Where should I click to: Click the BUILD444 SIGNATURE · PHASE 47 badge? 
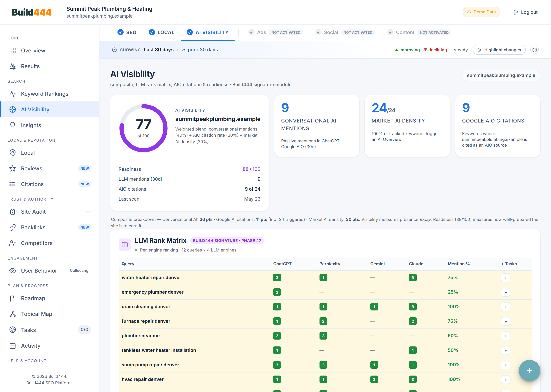pyautogui.click(x=227, y=240)
